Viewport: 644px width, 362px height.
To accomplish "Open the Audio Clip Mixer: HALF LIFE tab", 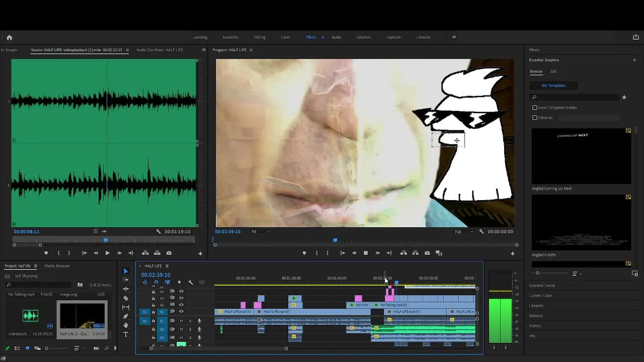I will (159, 50).
